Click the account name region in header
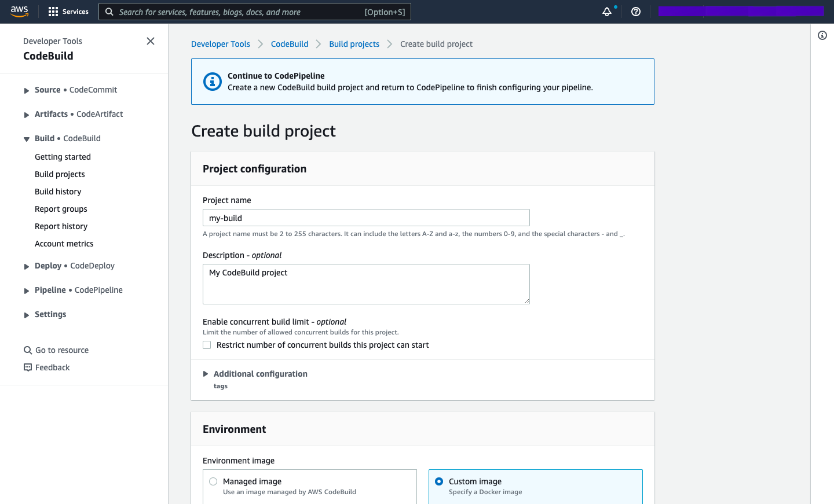 coord(741,11)
